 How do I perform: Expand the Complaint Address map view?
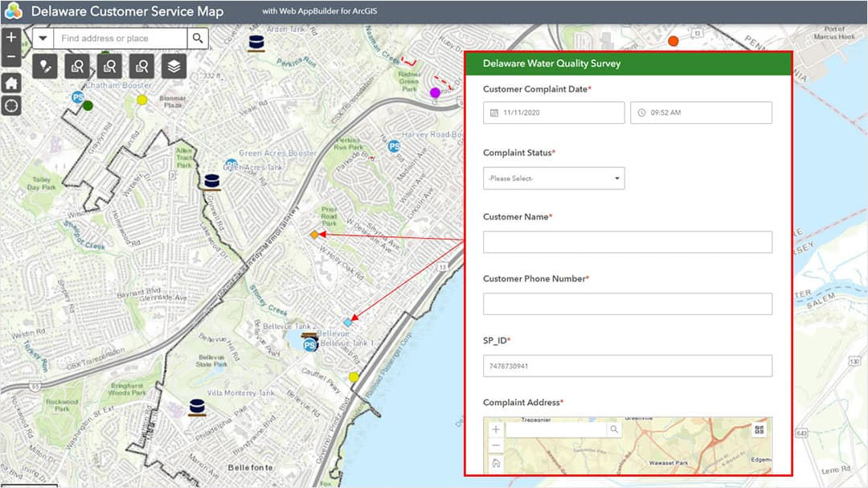[x=759, y=430]
